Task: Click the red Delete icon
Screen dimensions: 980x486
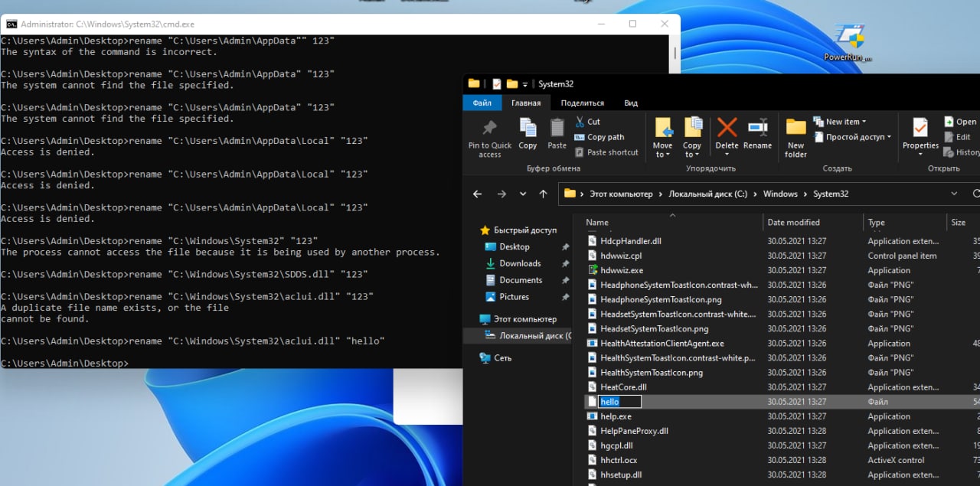Action: (x=727, y=128)
